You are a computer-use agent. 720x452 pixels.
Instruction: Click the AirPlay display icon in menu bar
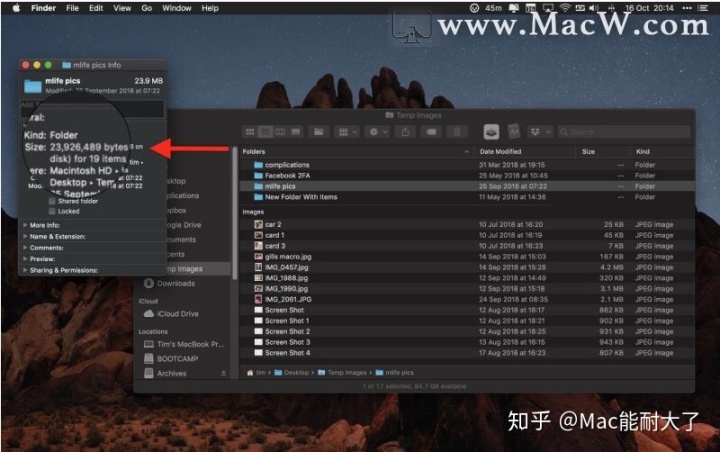pos(548,8)
